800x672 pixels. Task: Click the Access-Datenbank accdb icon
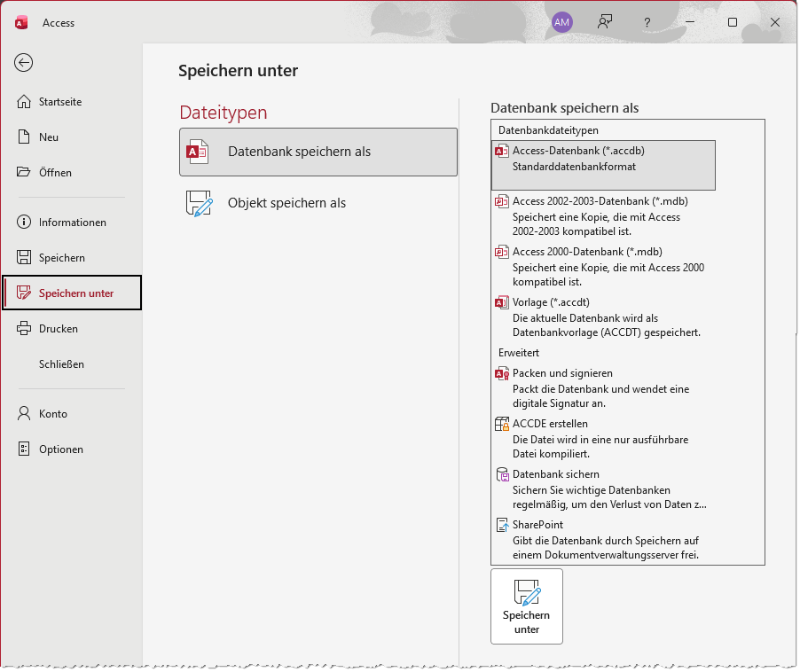(501, 151)
